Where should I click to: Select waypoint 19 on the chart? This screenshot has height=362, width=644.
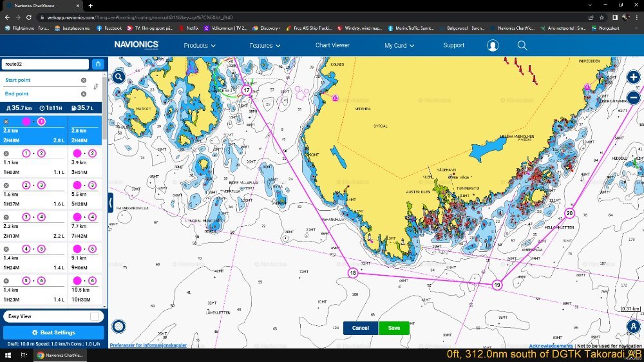coord(497,285)
